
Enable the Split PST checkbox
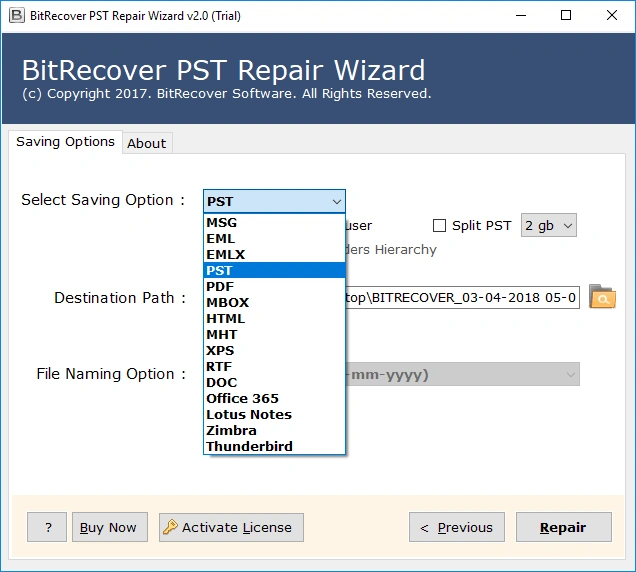pos(439,226)
